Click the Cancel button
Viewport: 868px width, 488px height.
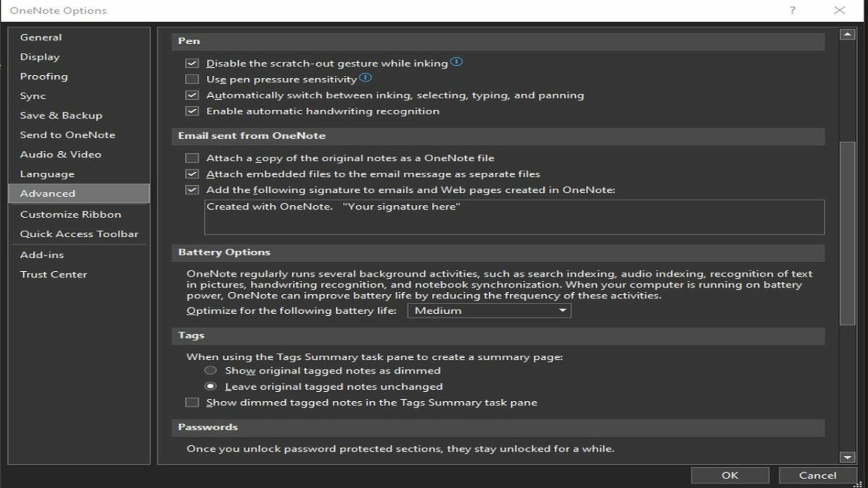point(817,475)
